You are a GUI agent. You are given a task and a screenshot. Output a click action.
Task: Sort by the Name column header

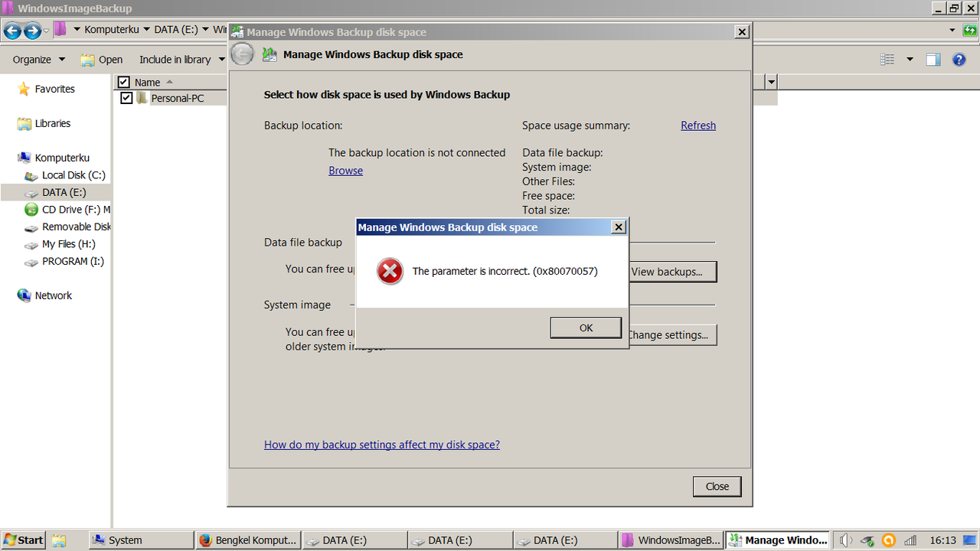[148, 82]
